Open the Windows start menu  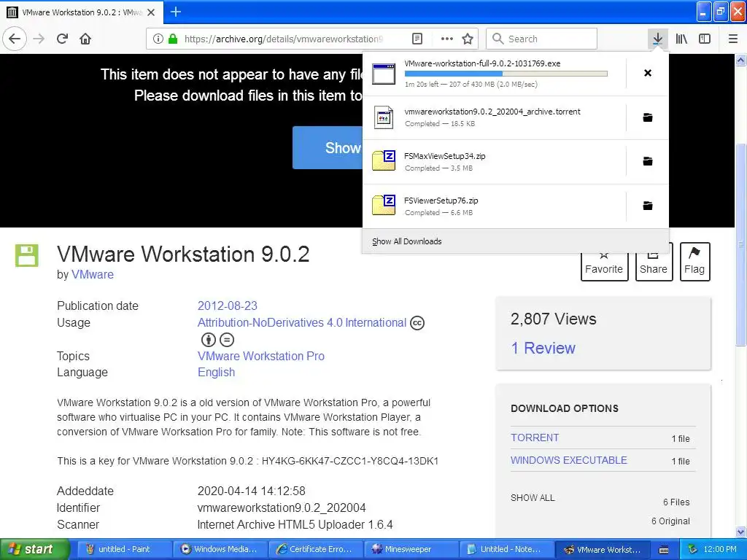pos(35,549)
